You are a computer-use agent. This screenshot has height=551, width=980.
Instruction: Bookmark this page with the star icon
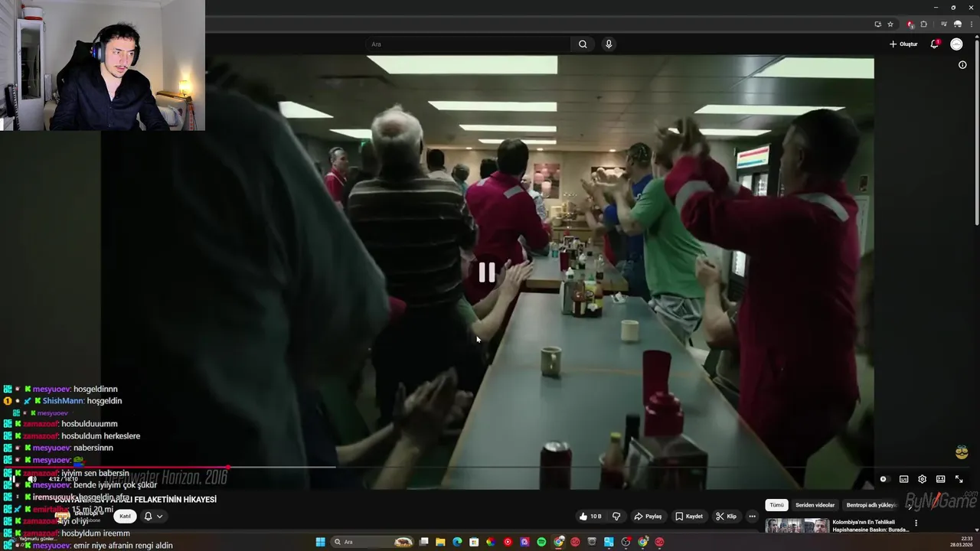click(890, 24)
